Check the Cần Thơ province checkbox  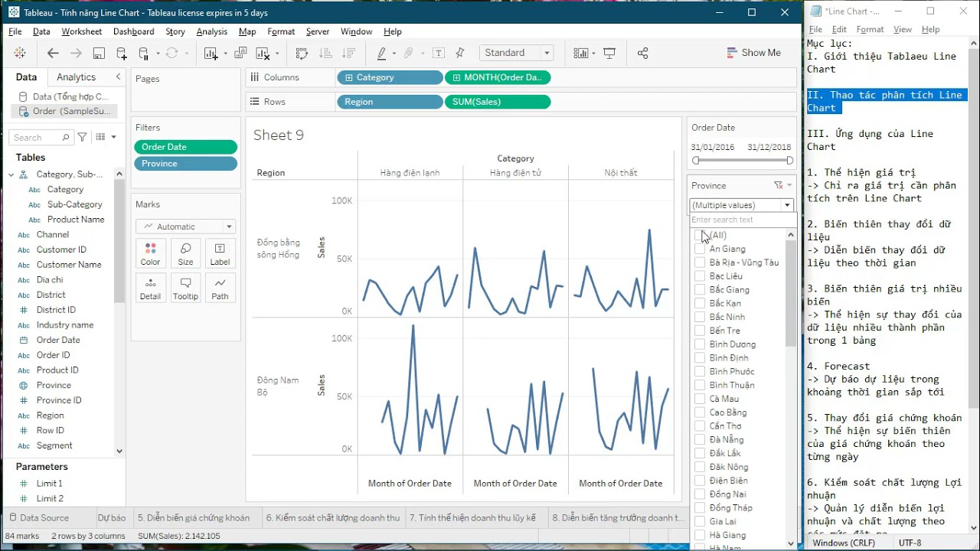click(700, 426)
